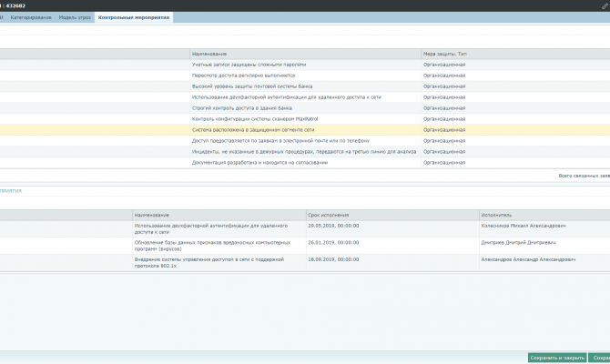The height and width of the screenshot is (364, 610).
Task: Click the date 18.09.2019, 00:00:00
Action: click(x=333, y=259)
